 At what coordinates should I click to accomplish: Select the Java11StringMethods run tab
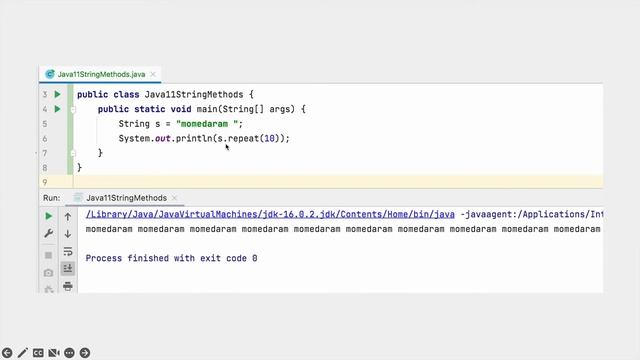point(126,198)
